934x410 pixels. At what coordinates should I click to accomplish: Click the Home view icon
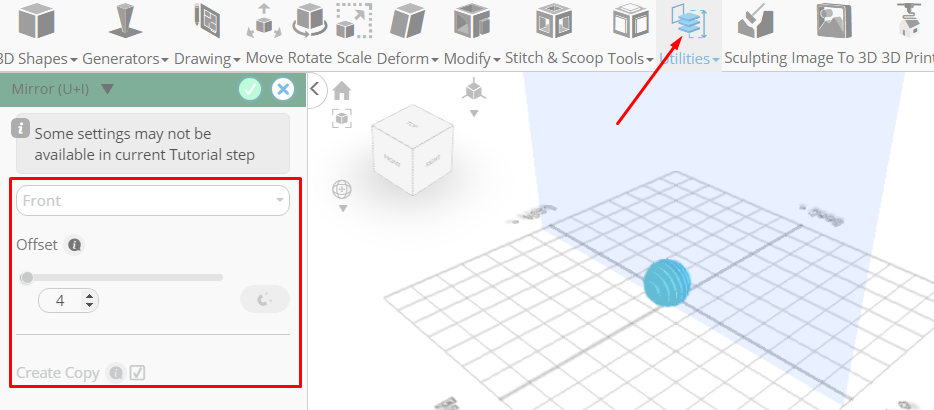tap(341, 91)
